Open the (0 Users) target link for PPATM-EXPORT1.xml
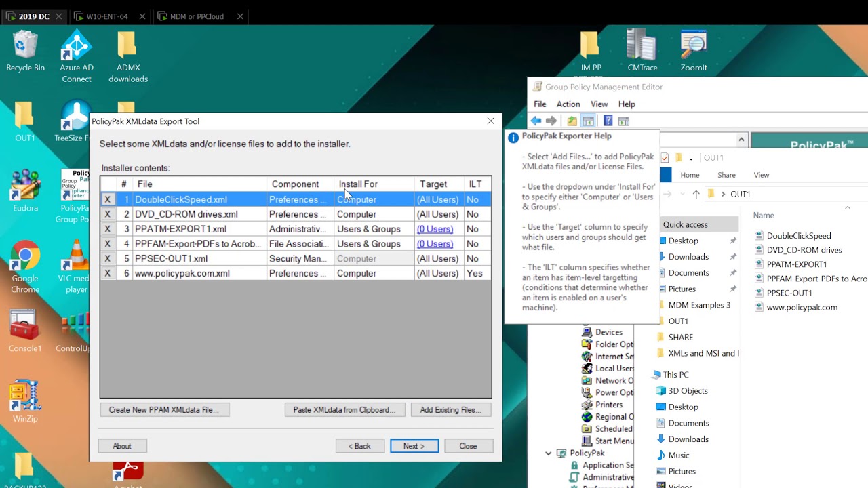 tap(435, 229)
